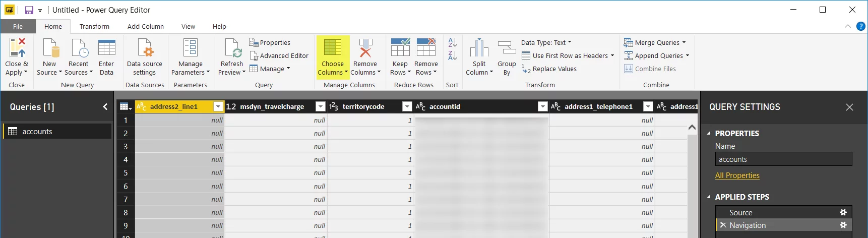Collapse the APPLIED STEPS section
Image resolution: width=868 pixels, height=238 pixels.
point(709,197)
